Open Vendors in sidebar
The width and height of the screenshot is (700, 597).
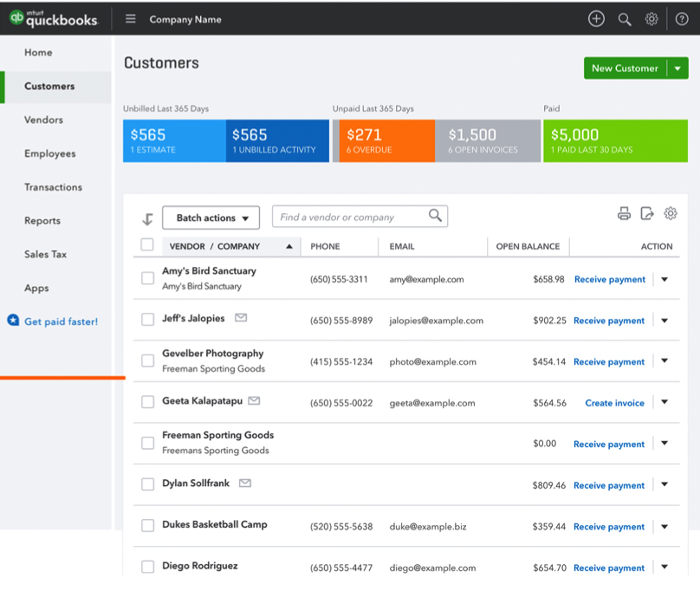point(43,120)
